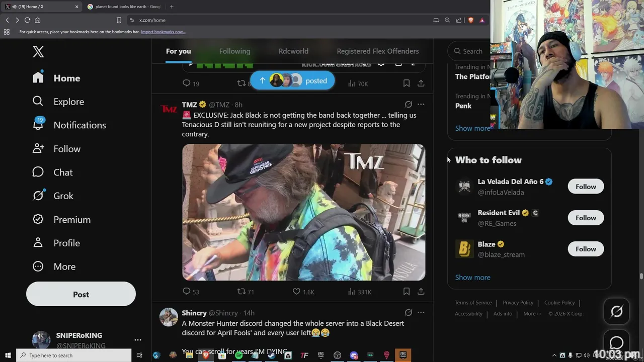Show hidden system tray icons
The width and height of the screenshot is (644, 362).
click(x=554, y=355)
